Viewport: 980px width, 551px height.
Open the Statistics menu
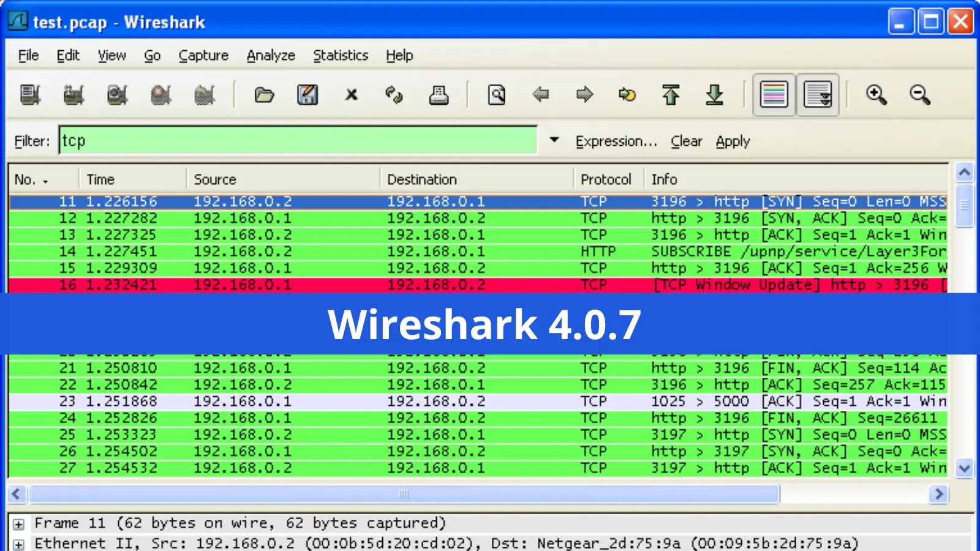coord(340,55)
